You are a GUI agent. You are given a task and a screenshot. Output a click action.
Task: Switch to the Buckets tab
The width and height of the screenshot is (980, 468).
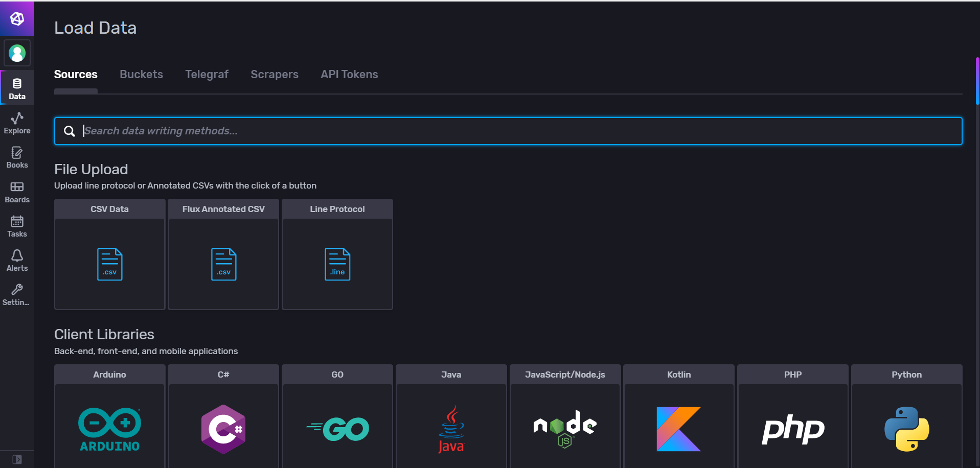click(x=141, y=75)
